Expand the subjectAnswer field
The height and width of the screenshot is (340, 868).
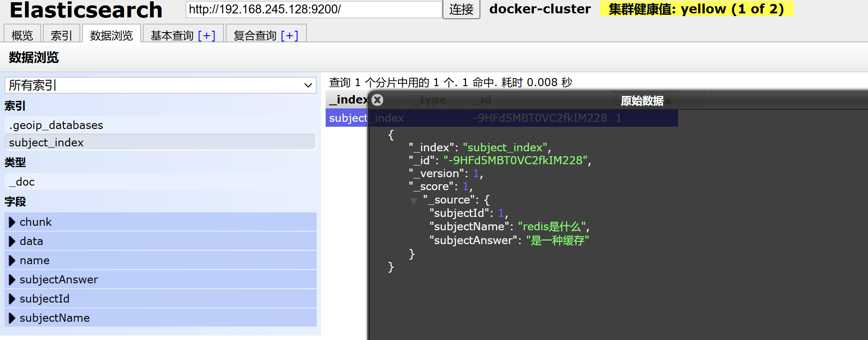pyautogui.click(x=12, y=280)
